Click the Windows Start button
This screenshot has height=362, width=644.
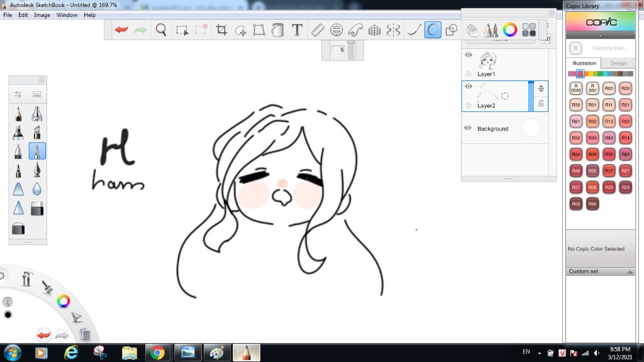pyautogui.click(x=12, y=353)
